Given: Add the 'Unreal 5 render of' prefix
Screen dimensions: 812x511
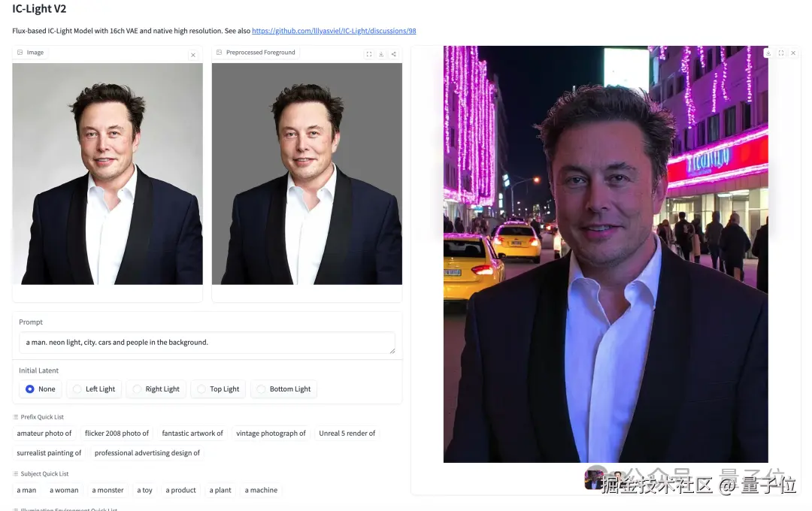Looking at the screenshot, I should click(347, 434).
